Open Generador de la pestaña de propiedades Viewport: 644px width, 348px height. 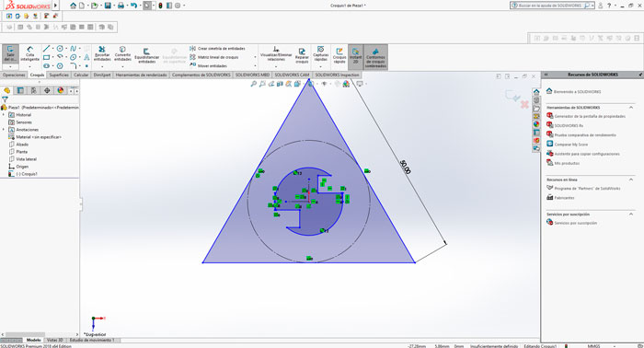click(x=586, y=116)
